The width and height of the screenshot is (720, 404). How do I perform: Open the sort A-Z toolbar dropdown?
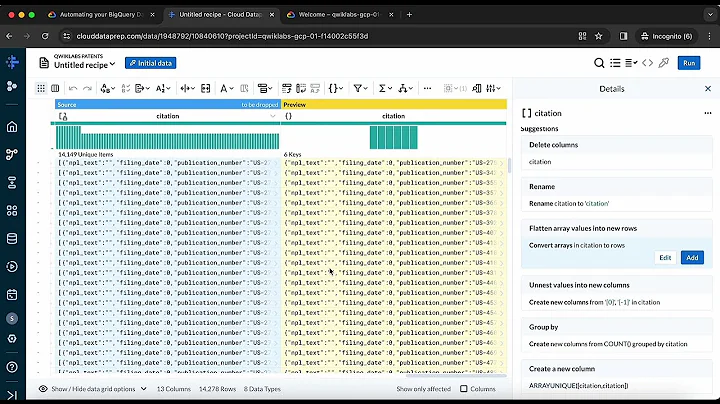(x=163, y=88)
